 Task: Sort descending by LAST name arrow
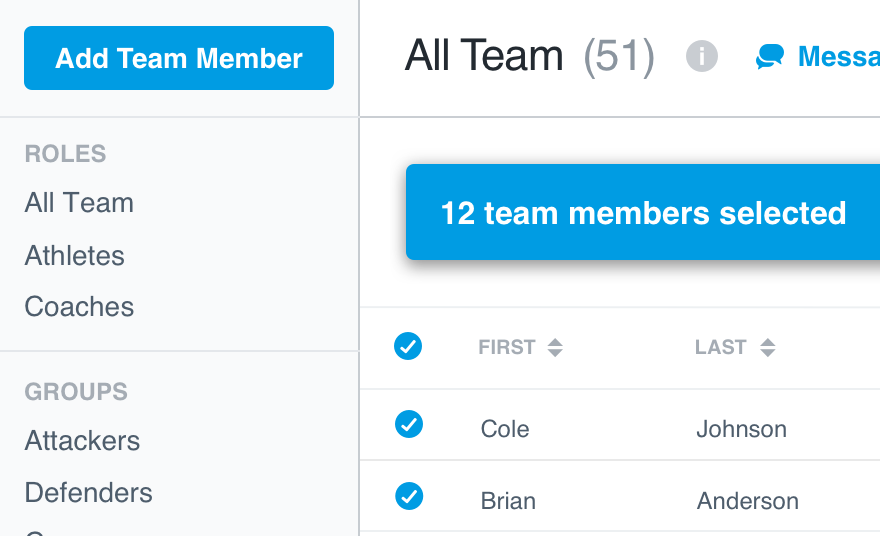(x=768, y=353)
